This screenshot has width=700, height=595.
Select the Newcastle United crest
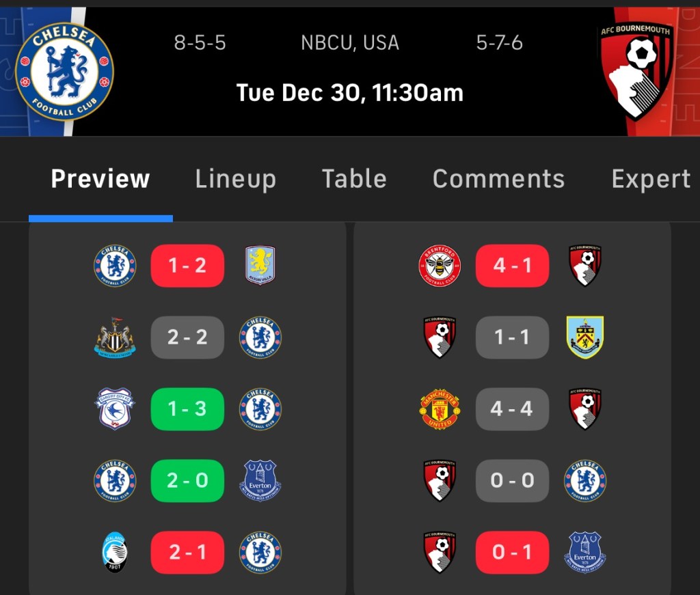pos(115,337)
